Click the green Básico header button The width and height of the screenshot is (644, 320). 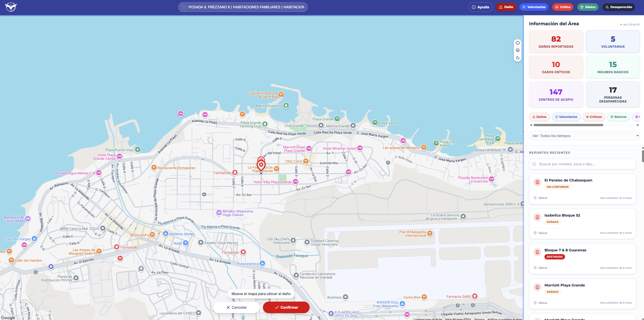[x=588, y=7]
